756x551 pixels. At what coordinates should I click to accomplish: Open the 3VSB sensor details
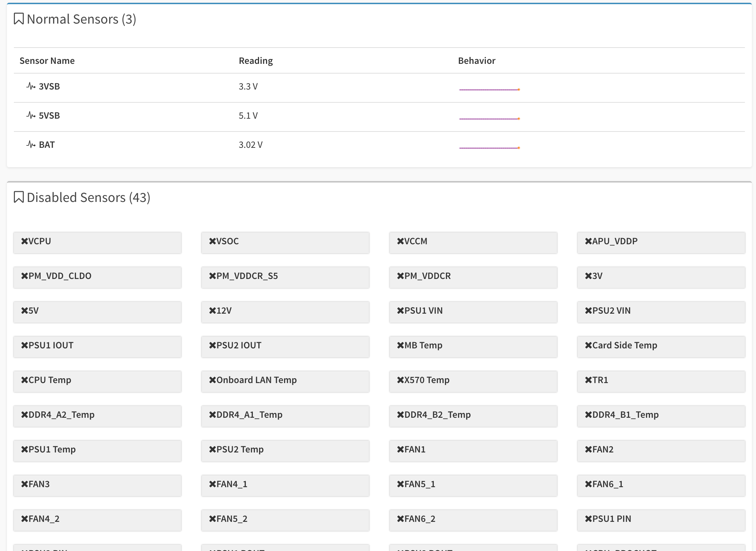49,86
